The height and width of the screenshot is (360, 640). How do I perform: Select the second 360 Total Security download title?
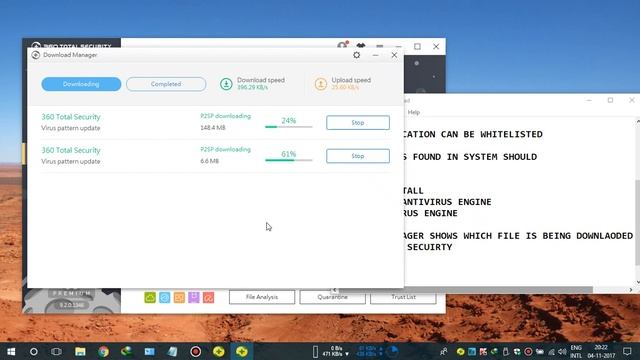click(x=71, y=150)
